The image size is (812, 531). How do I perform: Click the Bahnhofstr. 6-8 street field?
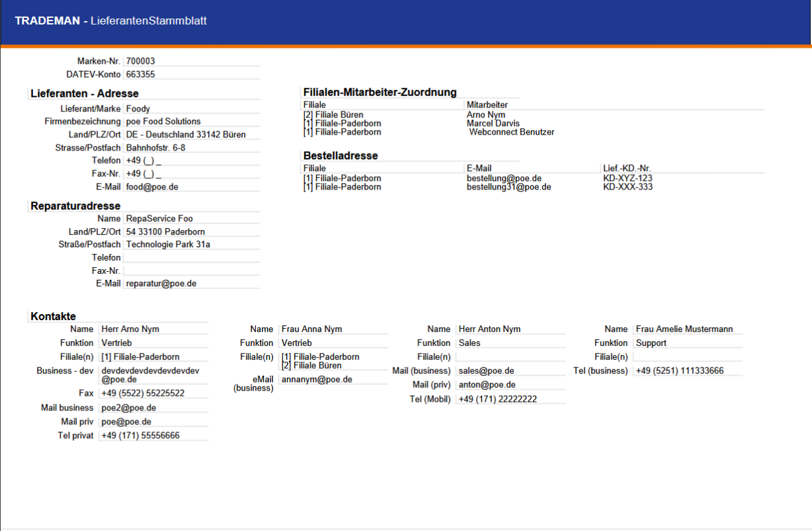coord(191,148)
